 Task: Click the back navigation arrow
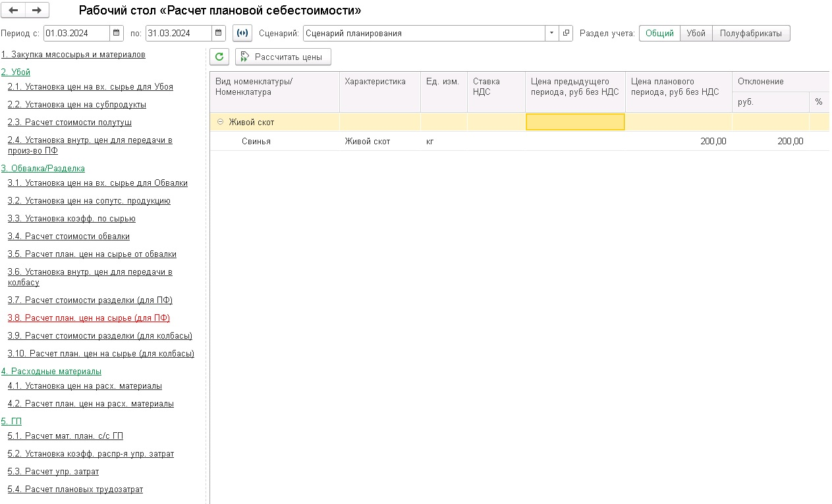click(x=14, y=11)
